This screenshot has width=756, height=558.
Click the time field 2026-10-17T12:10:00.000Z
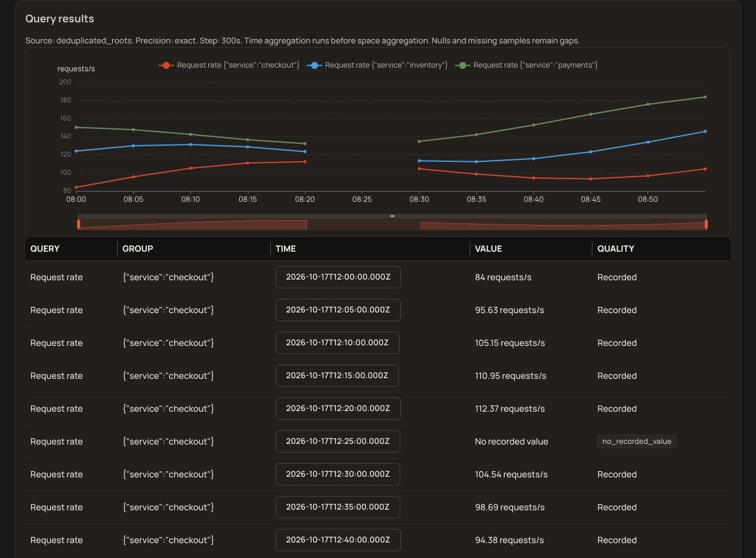338,343
